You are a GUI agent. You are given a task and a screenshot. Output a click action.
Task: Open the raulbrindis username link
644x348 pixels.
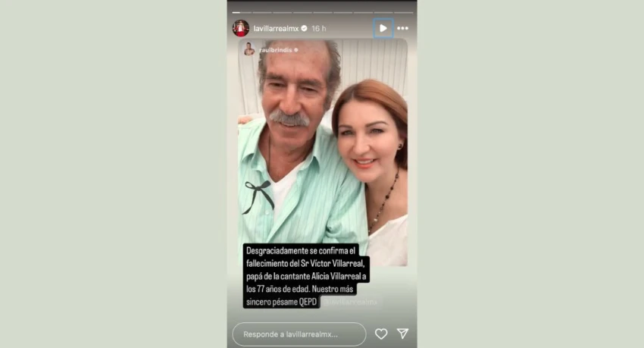276,50
